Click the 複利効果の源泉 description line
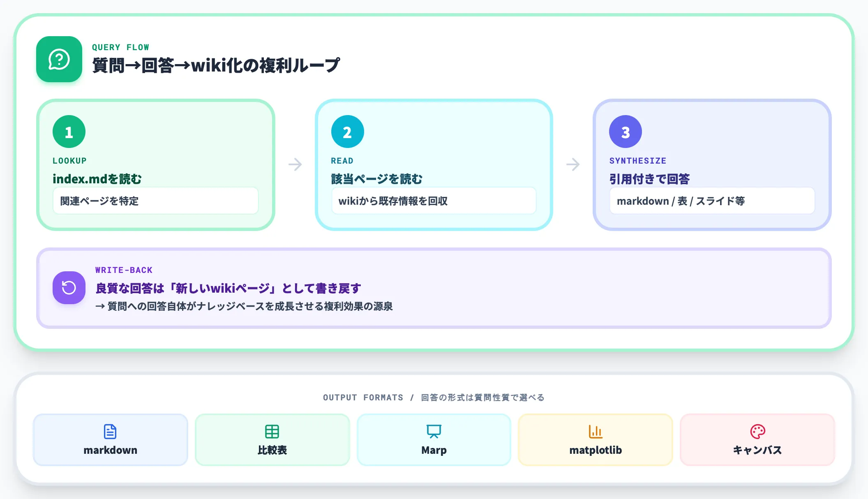The image size is (868, 499). pyautogui.click(x=244, y=306)
